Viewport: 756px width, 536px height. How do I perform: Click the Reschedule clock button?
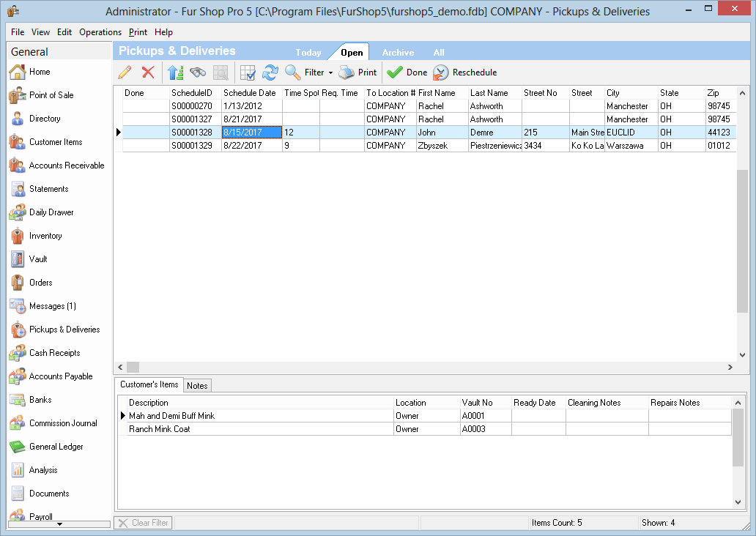click(465, 72)
